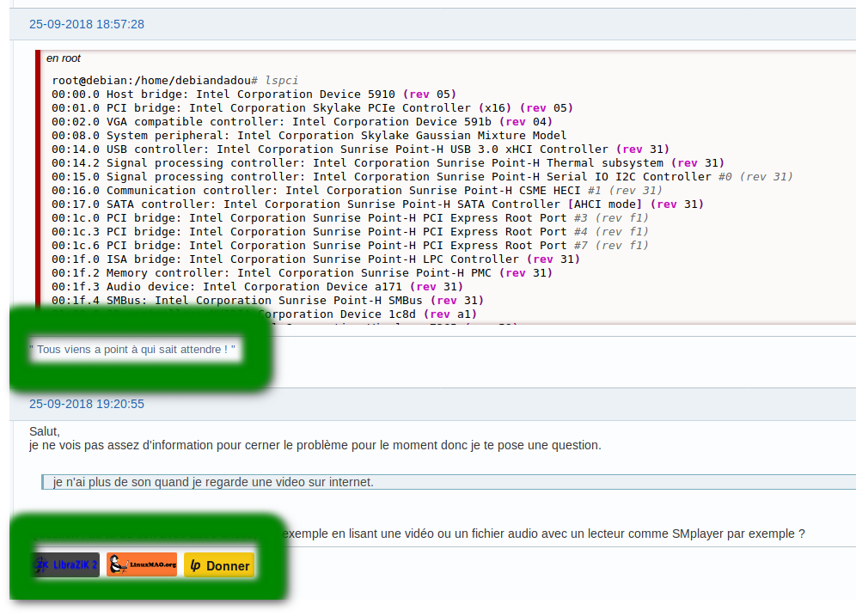The height and width of the screenshot is (616, 856).
Task: Click the 00:1c.0 PCI Express Root Port #3 line
Action: click(x=350, y=217)
